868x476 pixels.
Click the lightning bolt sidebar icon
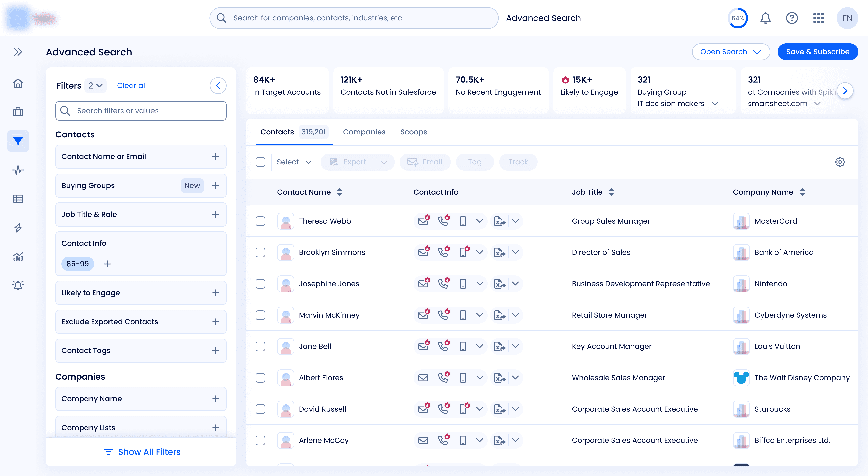coord(18,228)
